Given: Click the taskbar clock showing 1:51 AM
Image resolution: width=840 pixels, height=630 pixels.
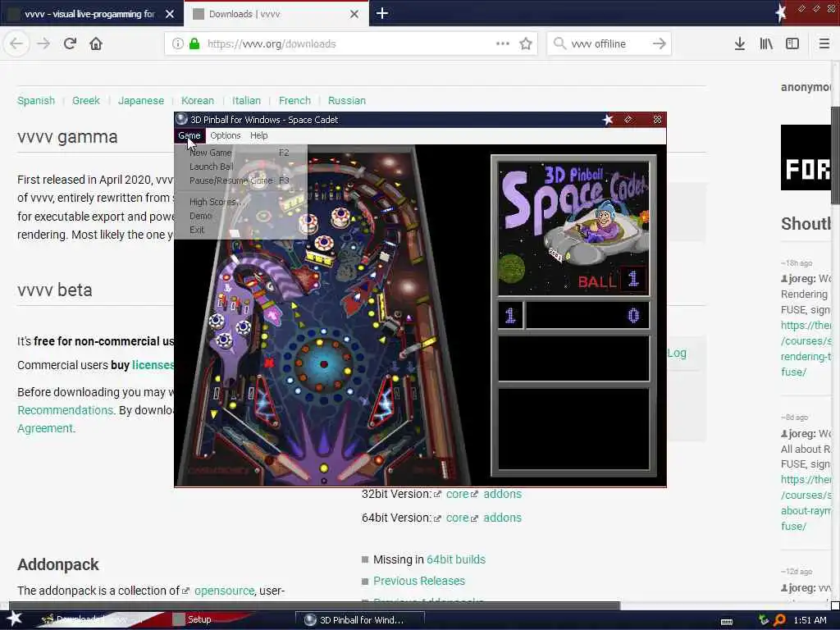Looking at the screenshot, I should point(810,620).
